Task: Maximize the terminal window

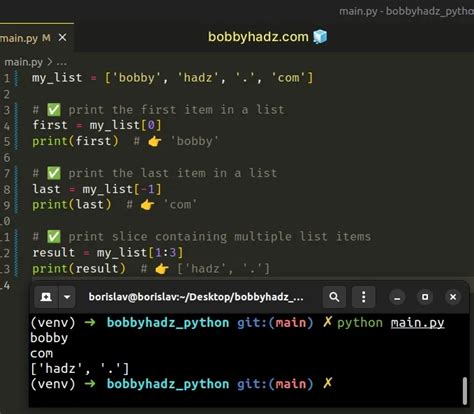Action: [x=425, y=297]
